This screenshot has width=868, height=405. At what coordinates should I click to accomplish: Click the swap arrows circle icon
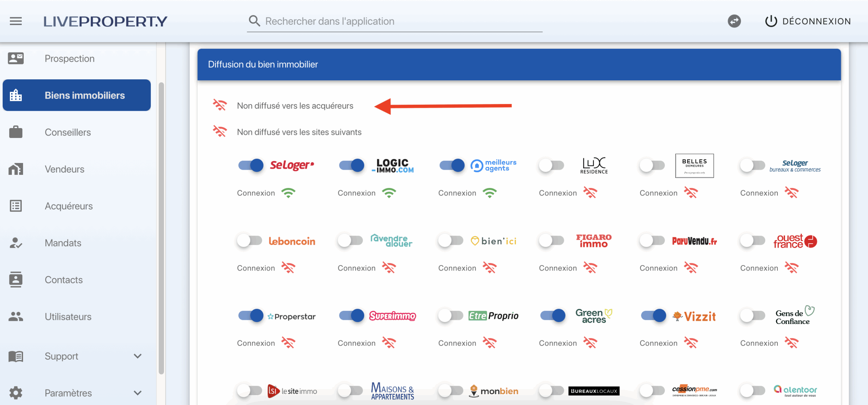click(734, 21)
